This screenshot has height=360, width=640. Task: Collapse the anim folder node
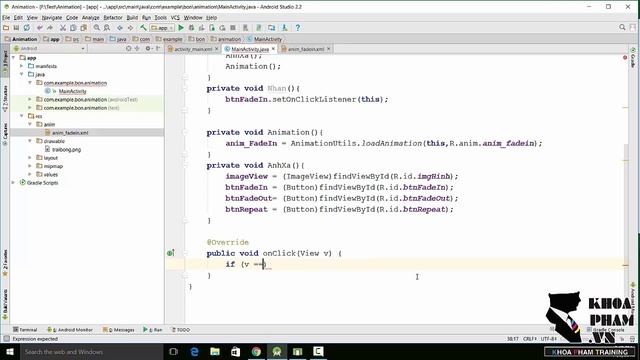click(x=30, y=124)
